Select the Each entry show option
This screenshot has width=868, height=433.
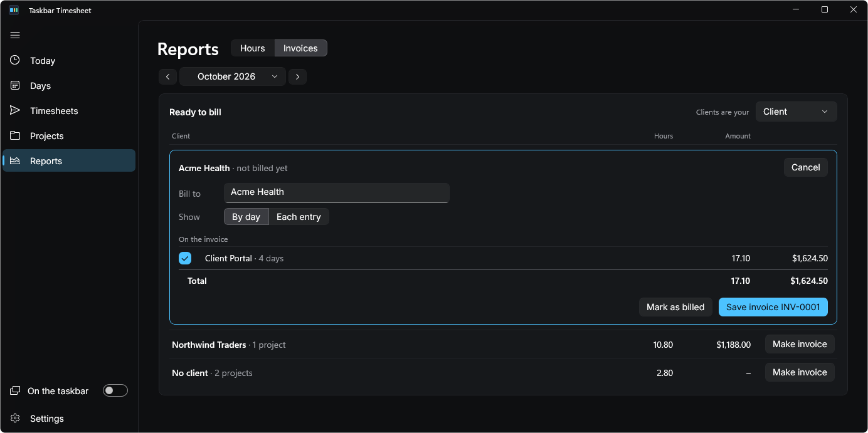coord(299,217)
